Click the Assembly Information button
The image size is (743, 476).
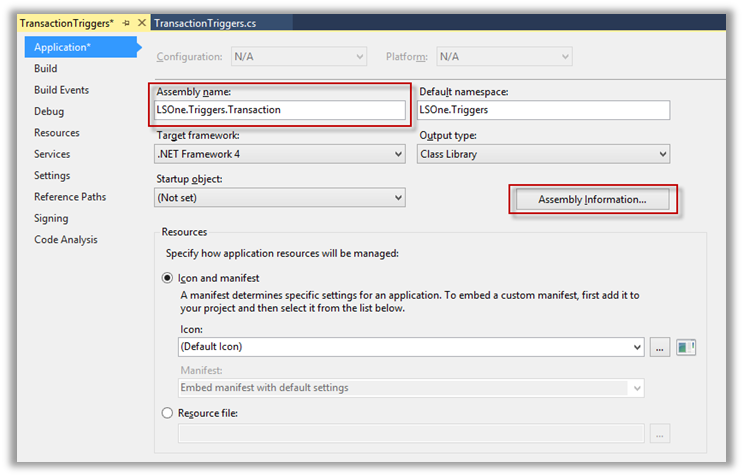(592, 199)
